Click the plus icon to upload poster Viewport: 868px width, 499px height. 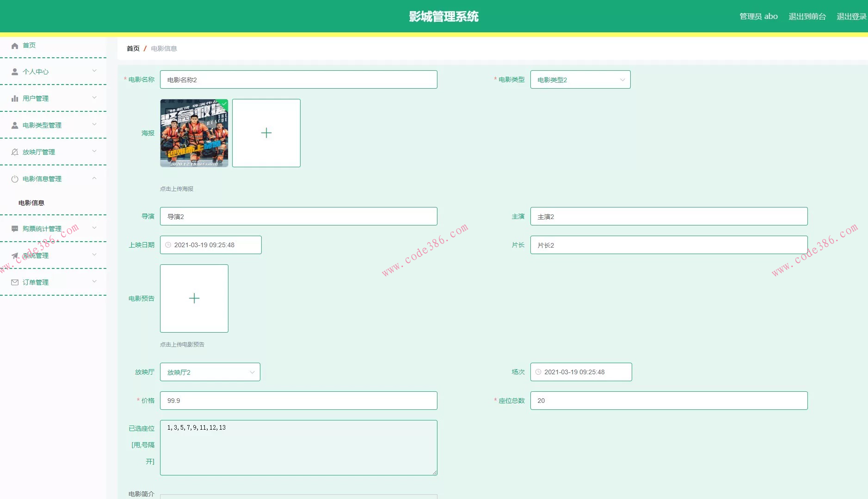266,133
